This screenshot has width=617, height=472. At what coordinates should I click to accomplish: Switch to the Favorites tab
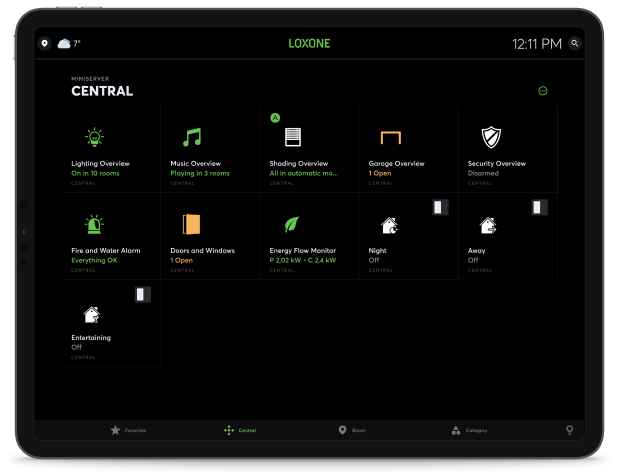(x=128, y=430)
